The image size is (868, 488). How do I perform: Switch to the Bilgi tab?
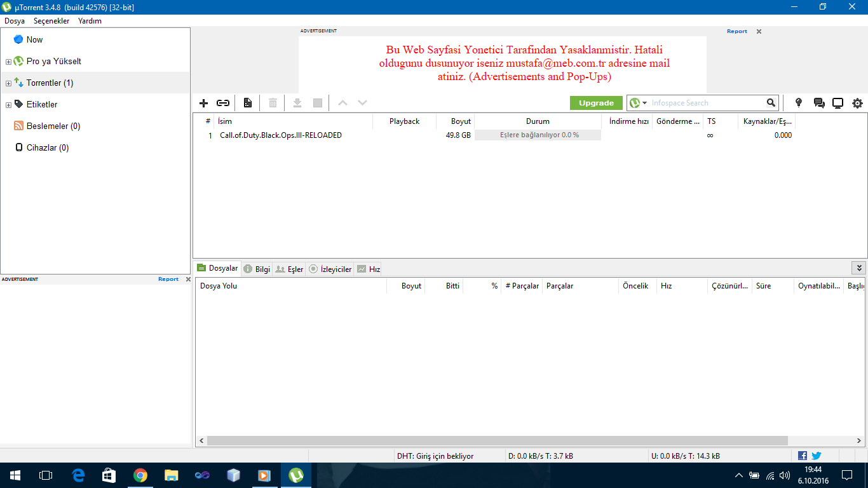click(x=257, y=269)
